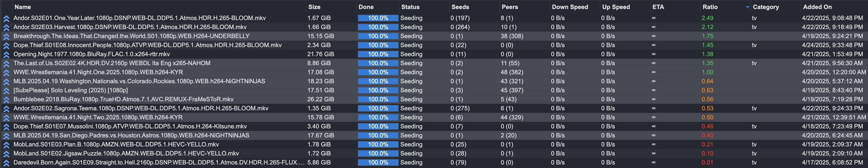This screenshot has height=168, width=868.
Task: Click seeding icon for Daredevil Born Again S01E09
Action: click(x=6, y=163)
